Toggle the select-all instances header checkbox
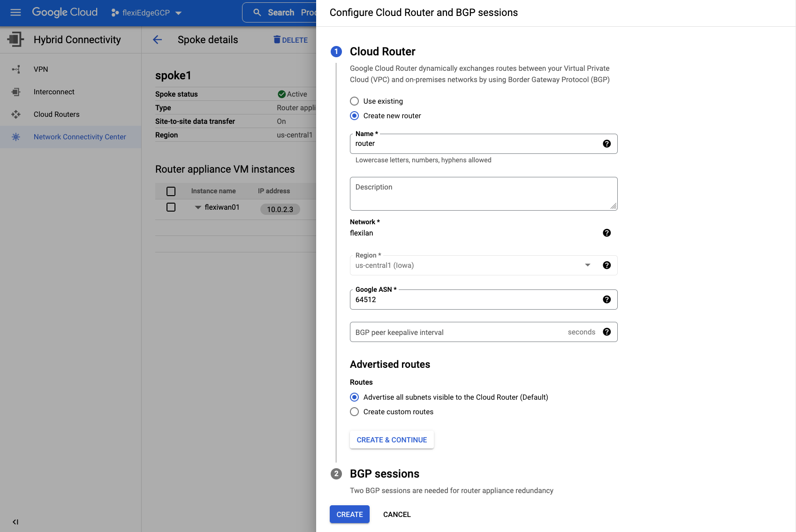Viewport: 796px width, 532px height. [171, 191]
